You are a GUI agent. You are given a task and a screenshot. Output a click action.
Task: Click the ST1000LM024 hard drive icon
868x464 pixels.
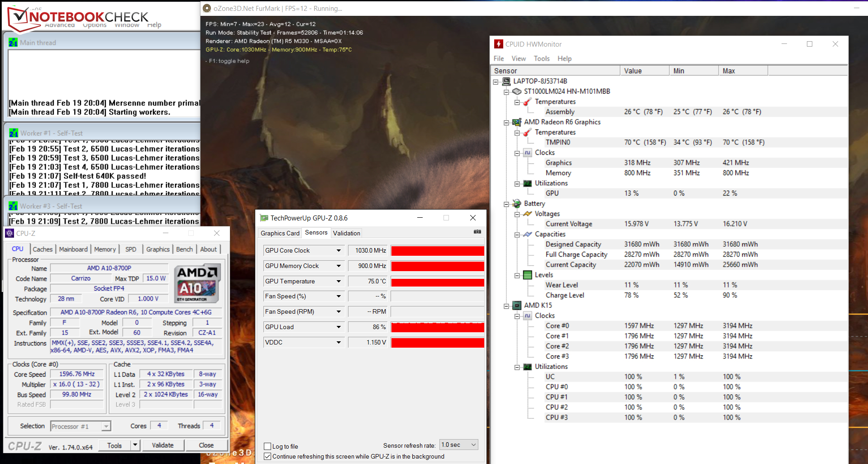(x=516, y=91)
